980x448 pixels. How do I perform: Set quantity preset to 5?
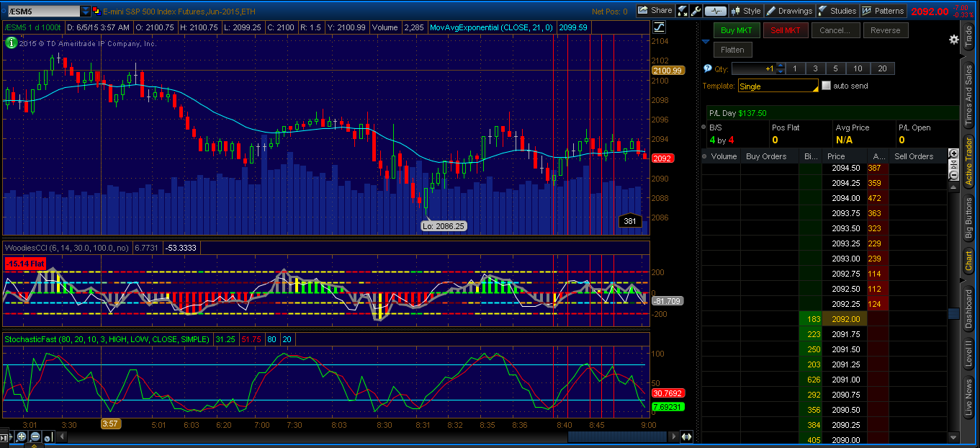(x=836, y=68)
